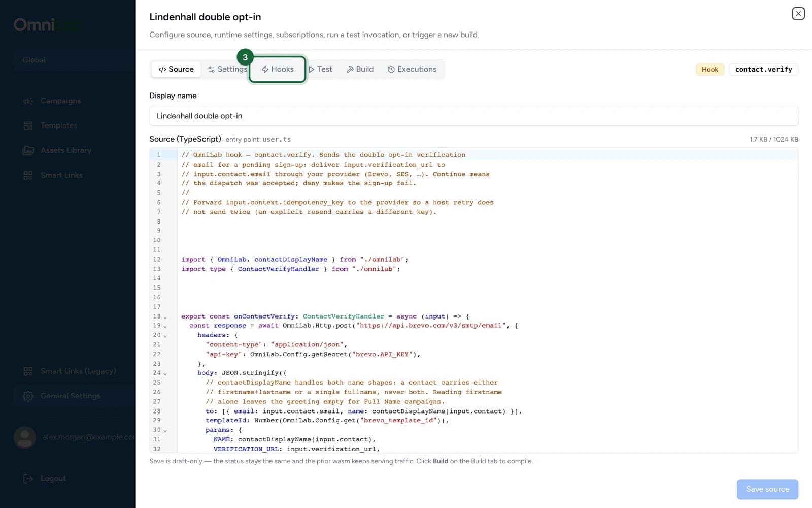Click the yellow Hook badge

coord(709,70)
